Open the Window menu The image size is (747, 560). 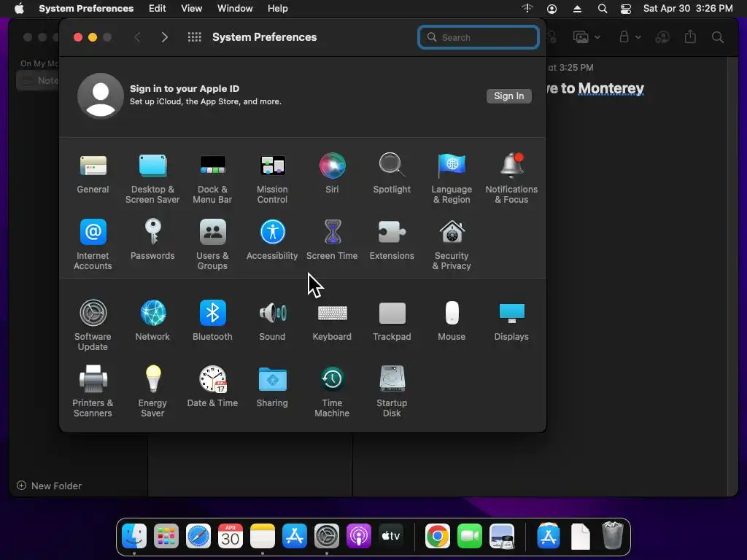pos(235,9)
